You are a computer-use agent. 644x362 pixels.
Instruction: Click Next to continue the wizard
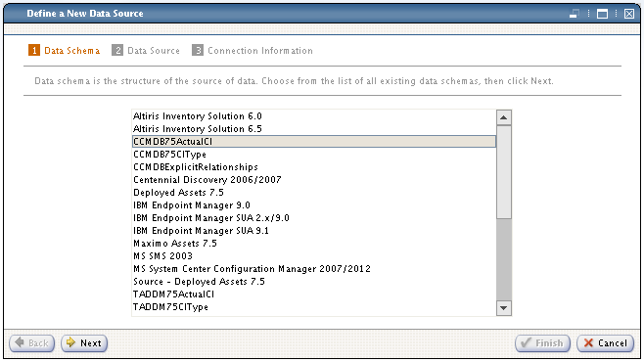pos(84,343)
